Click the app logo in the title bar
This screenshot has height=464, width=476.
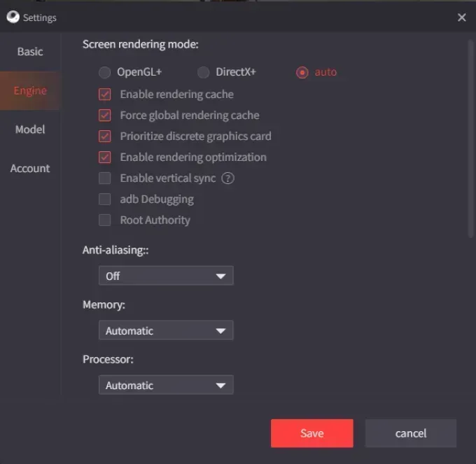click(x=13, y=17)
